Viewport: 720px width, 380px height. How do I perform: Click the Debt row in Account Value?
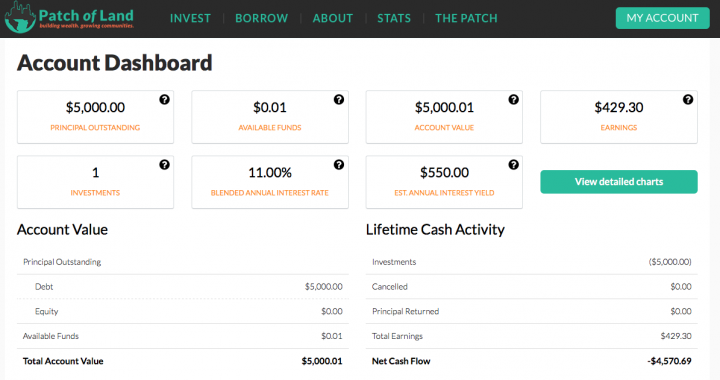pos(183,287)
